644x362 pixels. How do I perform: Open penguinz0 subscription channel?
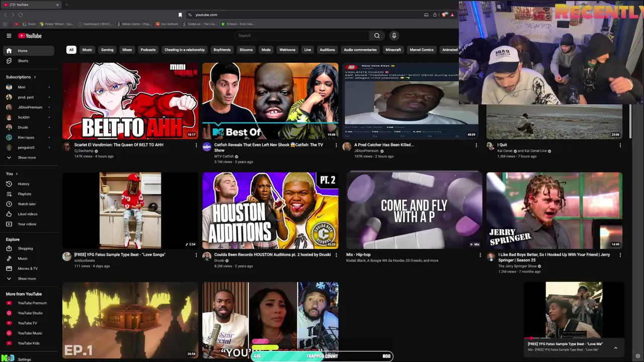(x=28, y=147)
